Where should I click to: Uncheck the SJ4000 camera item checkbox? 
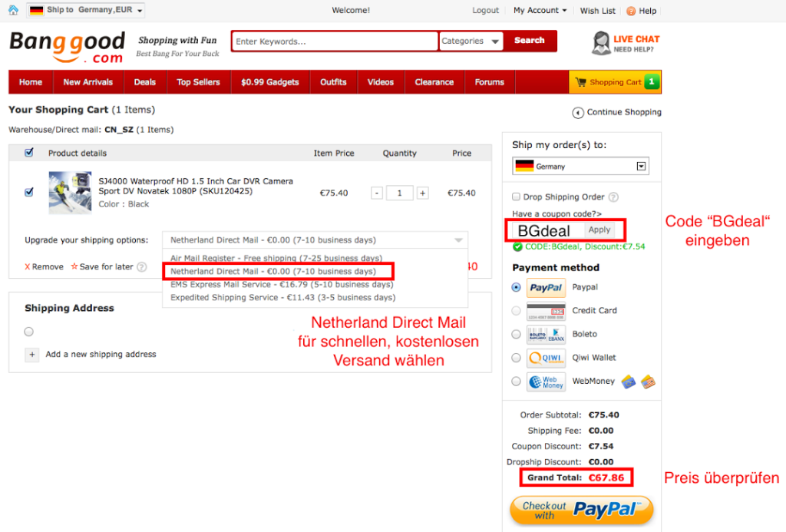point(29,192)
